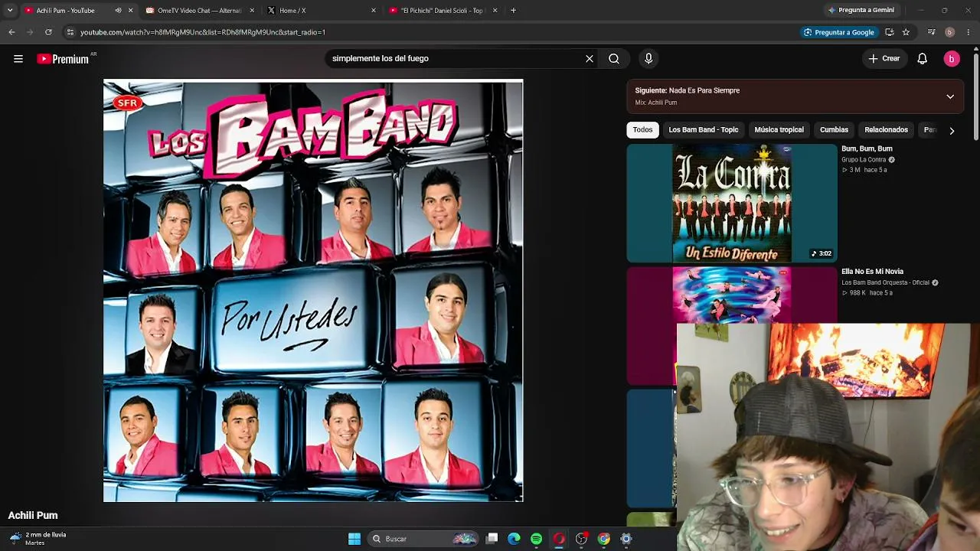
Task: Close the Home / X tab
Action: point(374,11)
